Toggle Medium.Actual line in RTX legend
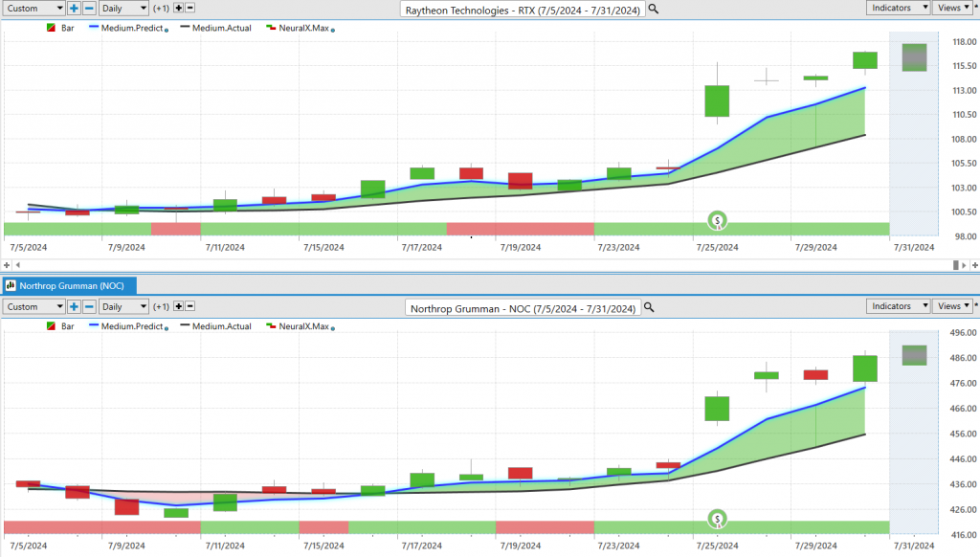 (x=222, y=28)
